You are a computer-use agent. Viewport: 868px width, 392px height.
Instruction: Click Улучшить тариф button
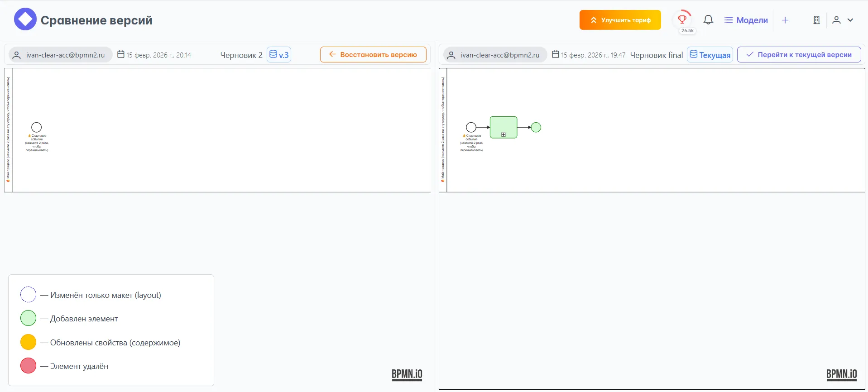(x=620, y=20)
